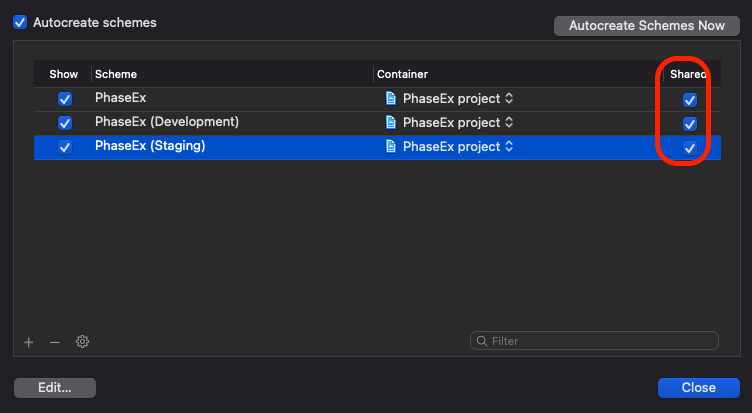Screen dimensions: 752x413
Task: Click the Filter magnifying glass icon
Action: (482, 341)
